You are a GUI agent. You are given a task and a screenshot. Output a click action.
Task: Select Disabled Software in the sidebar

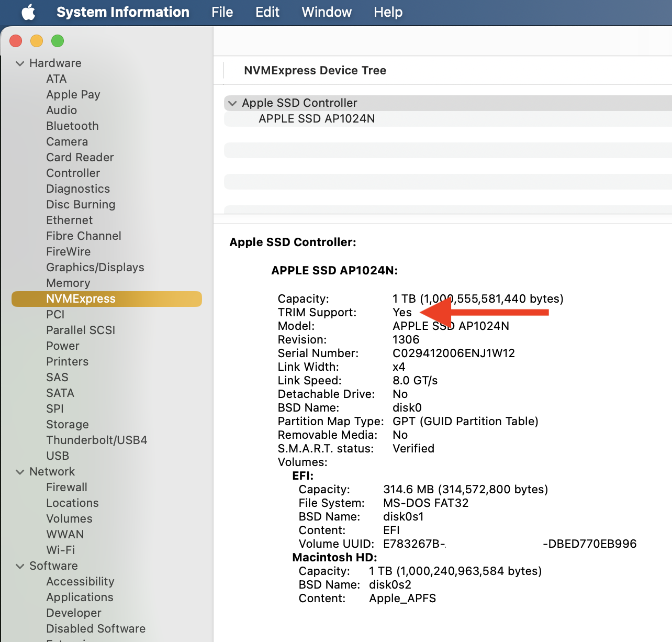(96, 629)
